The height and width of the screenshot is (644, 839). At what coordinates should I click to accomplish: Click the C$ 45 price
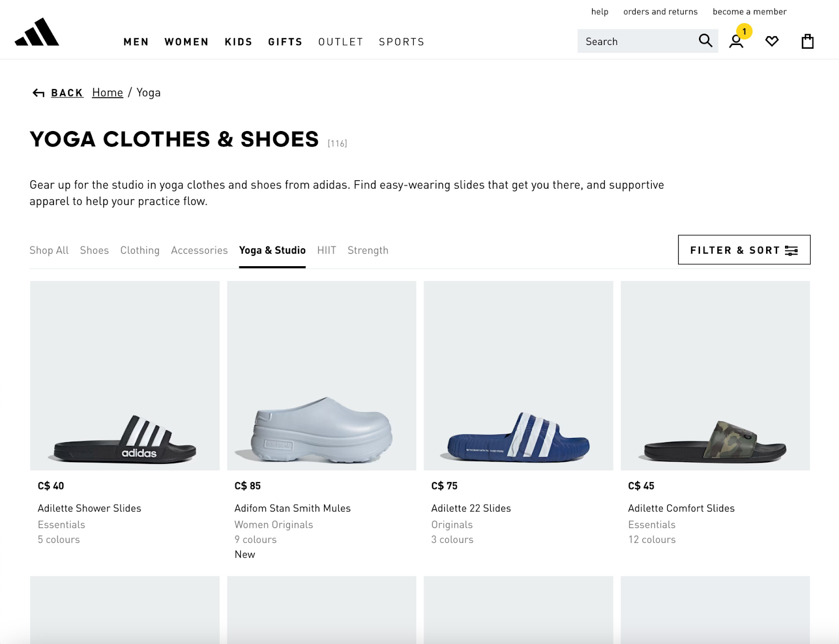click(x=641, y=486)
